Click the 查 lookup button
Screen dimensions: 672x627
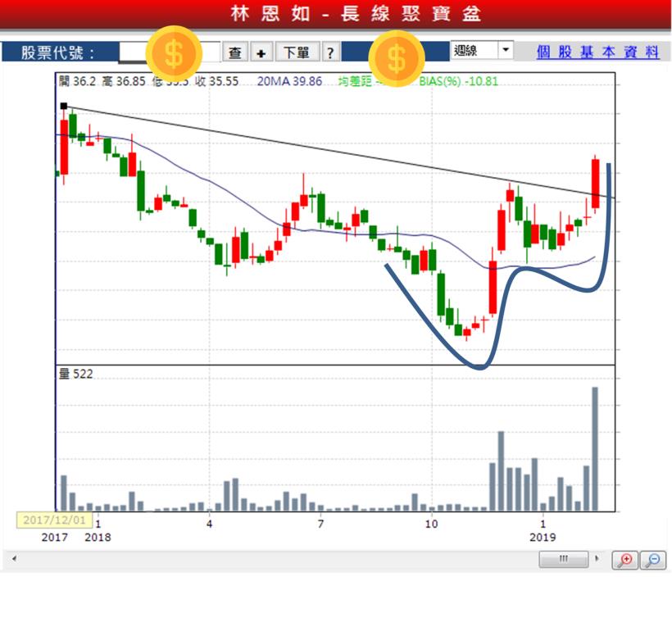(x=235, y=52)
